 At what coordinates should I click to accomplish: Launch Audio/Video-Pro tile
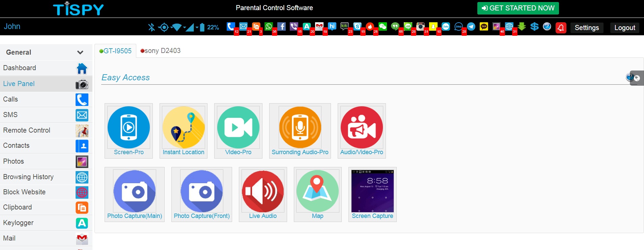click(x=362, y=131)
